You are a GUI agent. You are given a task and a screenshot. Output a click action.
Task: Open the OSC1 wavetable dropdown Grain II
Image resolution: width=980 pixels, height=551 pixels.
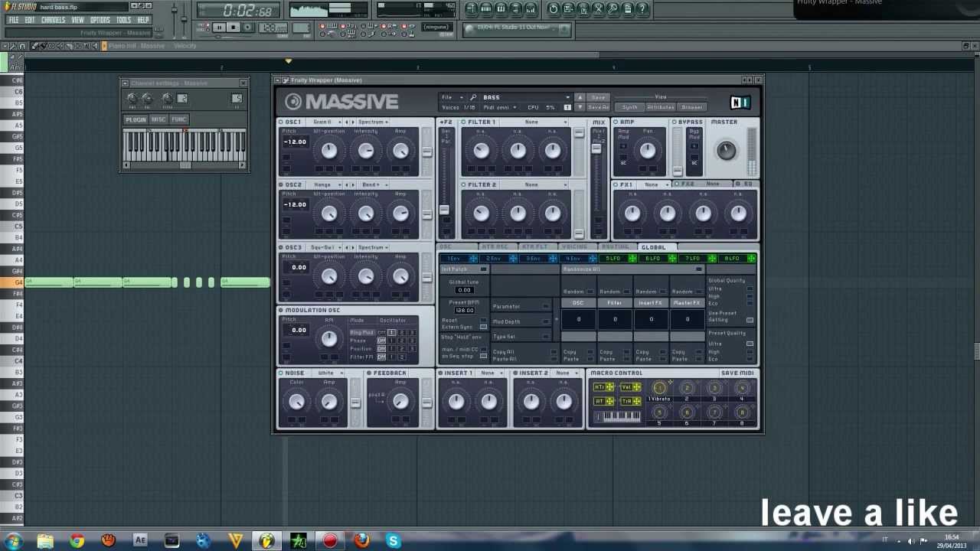click(x=325, y=122)
